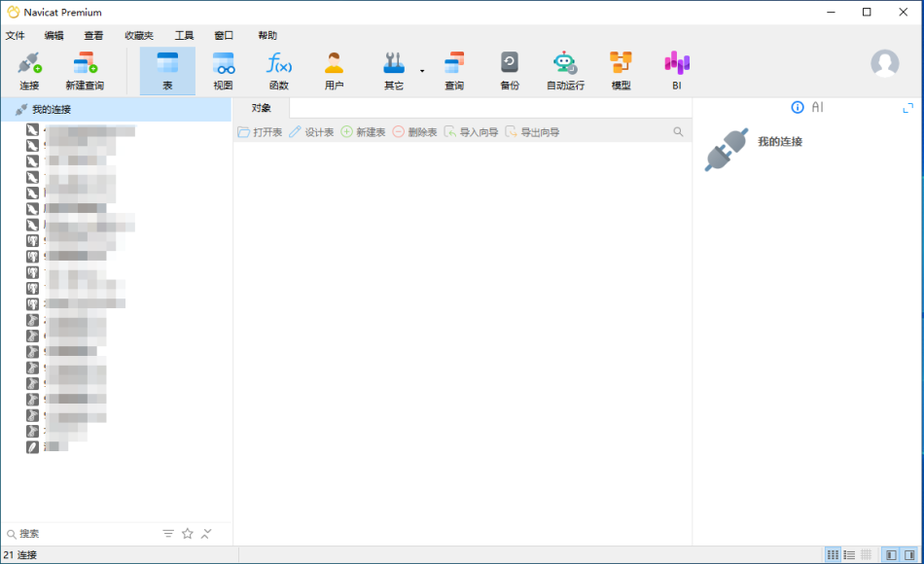This screenshot has height=564, width=924.
Task: Collapse the search bar with chevron icon
Action: coord(206,533)
